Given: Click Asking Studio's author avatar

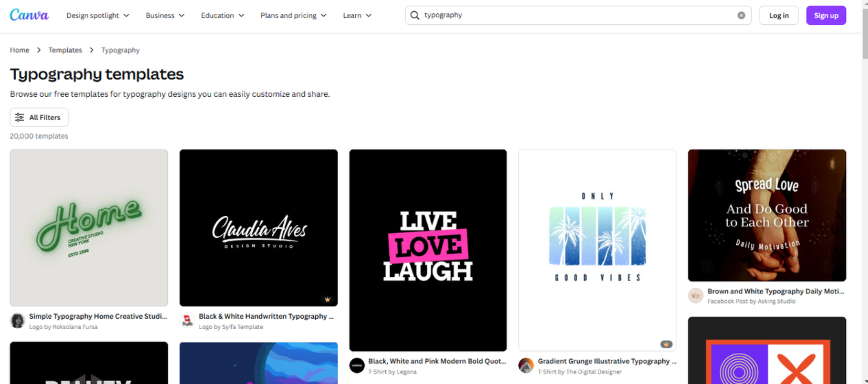Looking at the screenshot, I should click(696, 296).
